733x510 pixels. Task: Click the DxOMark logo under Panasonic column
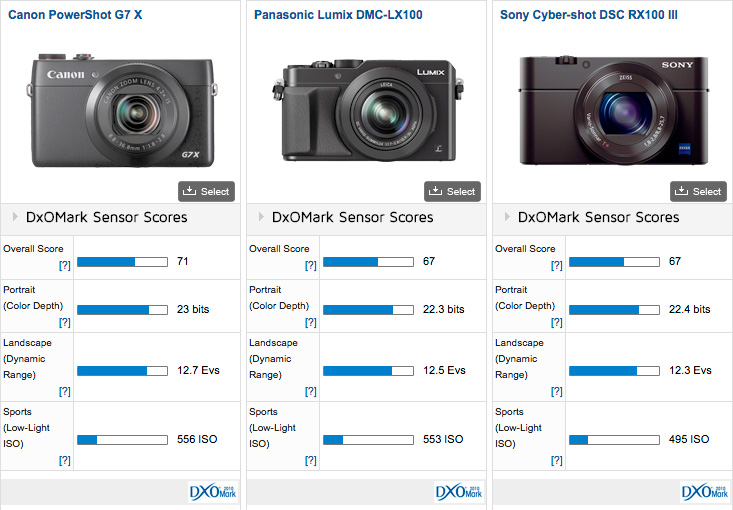[x=459, y=492]
